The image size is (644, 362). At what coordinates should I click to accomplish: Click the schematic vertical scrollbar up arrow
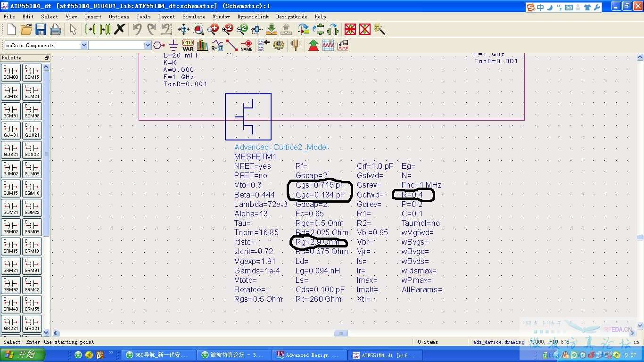pyautogui.click(x=640, y=58)
